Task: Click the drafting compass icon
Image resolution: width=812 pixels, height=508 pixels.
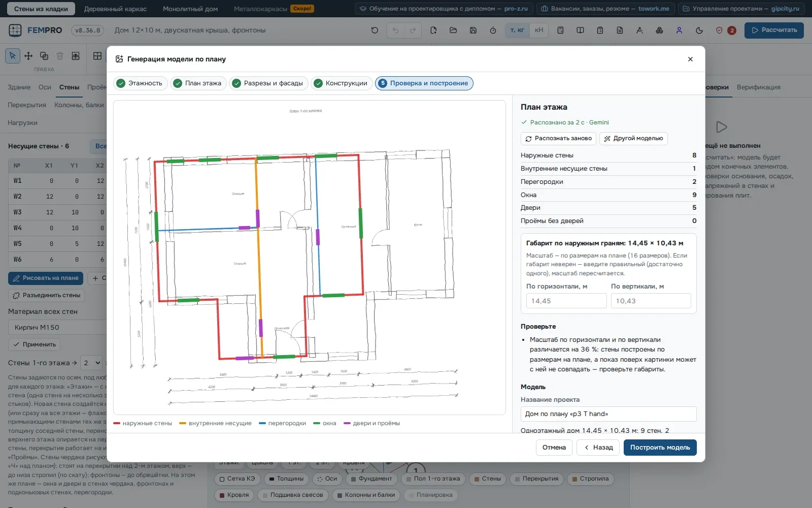Action: (x=639, y=30)
